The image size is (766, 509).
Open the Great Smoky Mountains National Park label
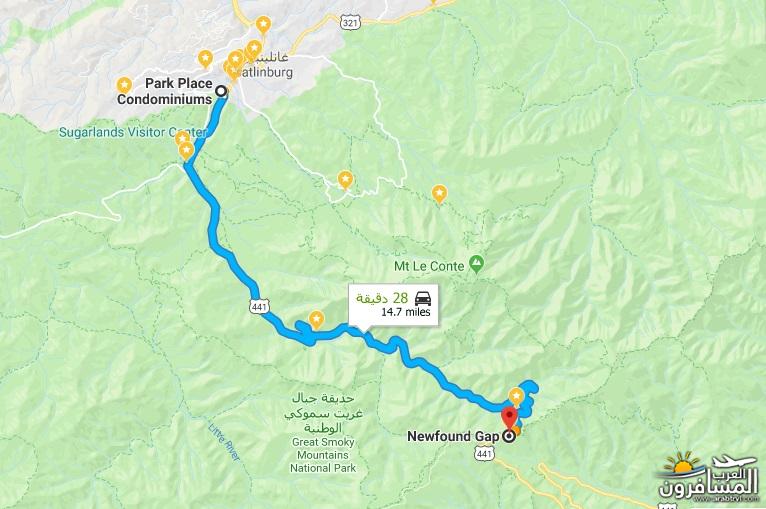(x=323, y=455)
